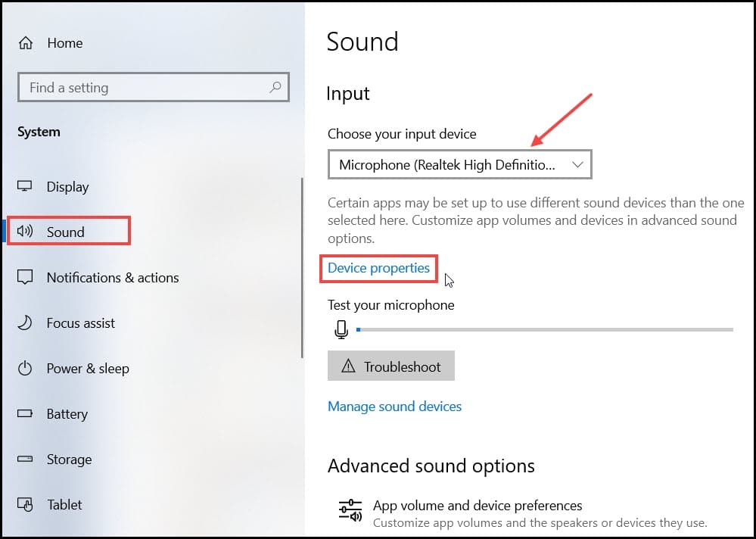
Task: Click the Tablet icon in the sidebar
Action: pos(25,505)
